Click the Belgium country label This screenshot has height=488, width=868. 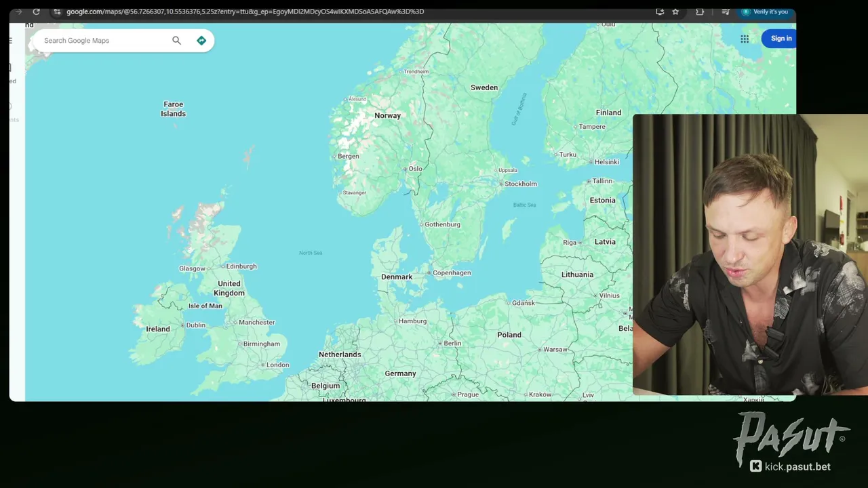click(x=325, y=386)
